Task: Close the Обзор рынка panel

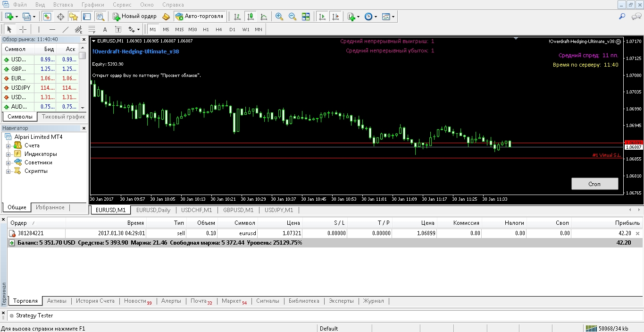Action: pyautogui.click(x=84, y=40)
